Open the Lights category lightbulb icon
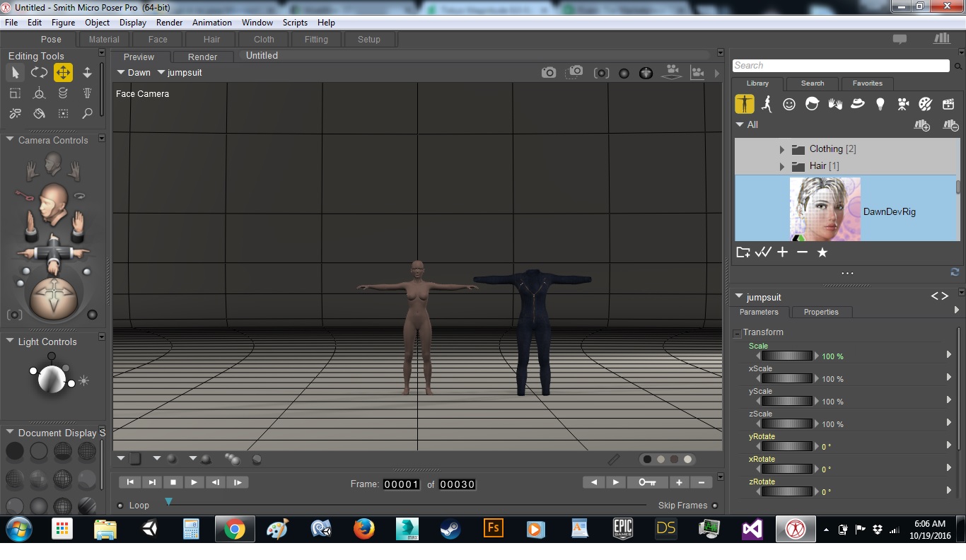The width and height of the screenshot is (966, 560). [880, 105]
